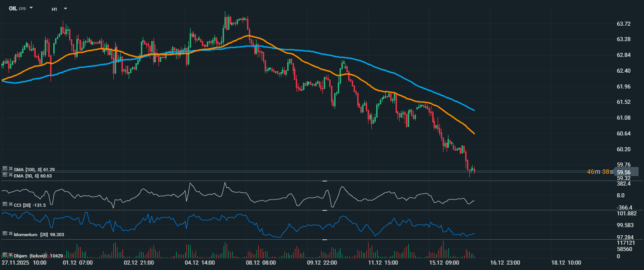Remove the Objem (tickový) volume indicator
This screenshot has width=644, height=270.
(x=10, y=255)
